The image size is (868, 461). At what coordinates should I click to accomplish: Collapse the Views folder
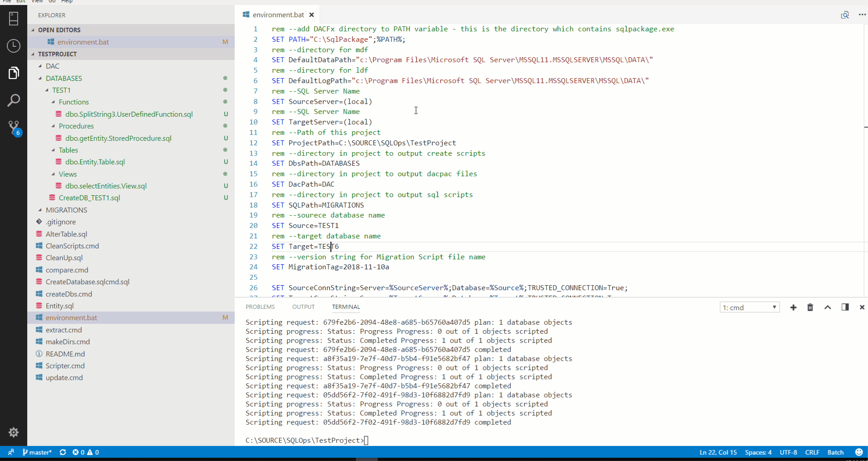point(131,174)
